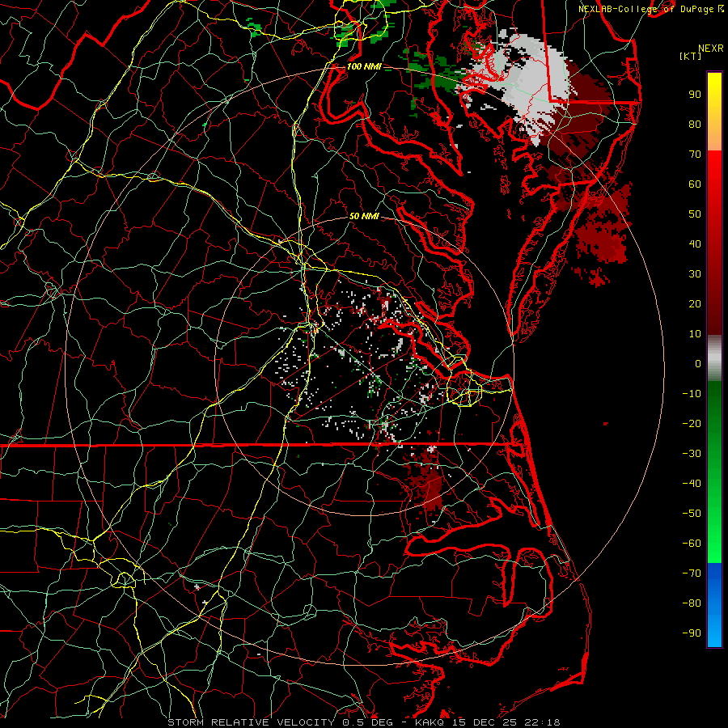Click the "KAKQ 15 DEC 25 22:18" timestamp text

pyautogui.click(x=488, y=722)
